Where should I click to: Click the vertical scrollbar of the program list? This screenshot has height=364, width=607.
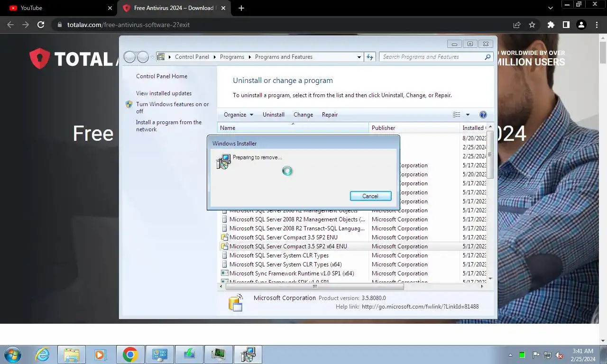click(x=490, y=155)
